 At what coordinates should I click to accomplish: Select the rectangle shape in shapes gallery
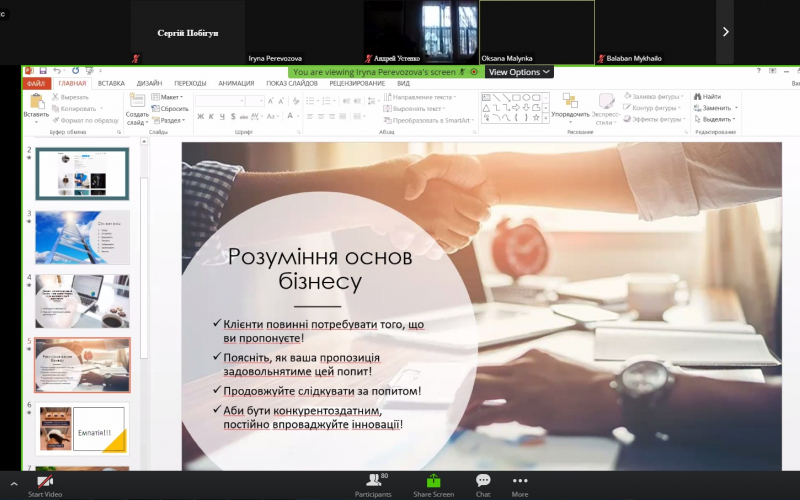click(516, 97)
